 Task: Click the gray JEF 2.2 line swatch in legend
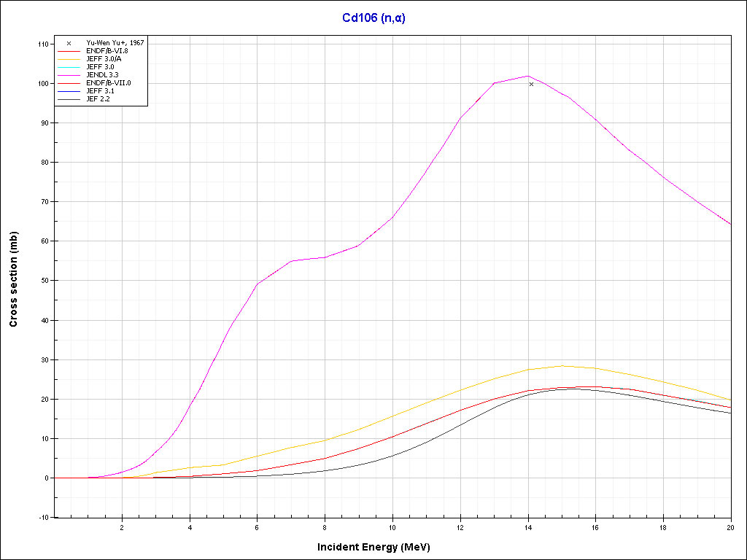point(69,99)
